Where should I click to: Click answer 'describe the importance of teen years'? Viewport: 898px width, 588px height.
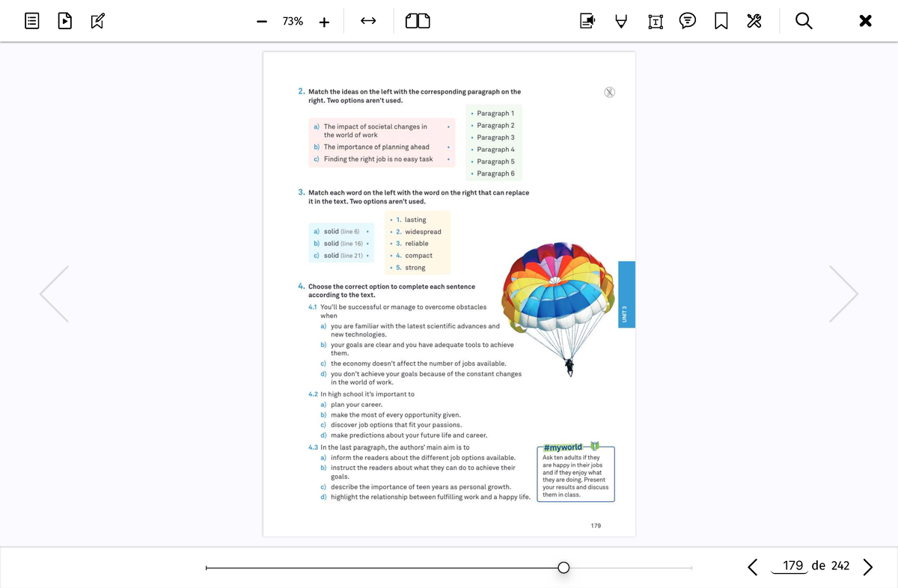[421, 486]
